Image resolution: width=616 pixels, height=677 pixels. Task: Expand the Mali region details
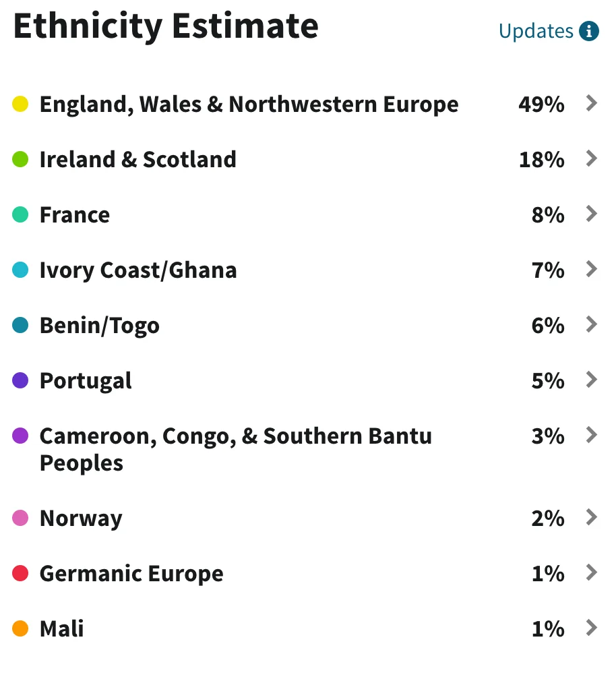(592, 627)
